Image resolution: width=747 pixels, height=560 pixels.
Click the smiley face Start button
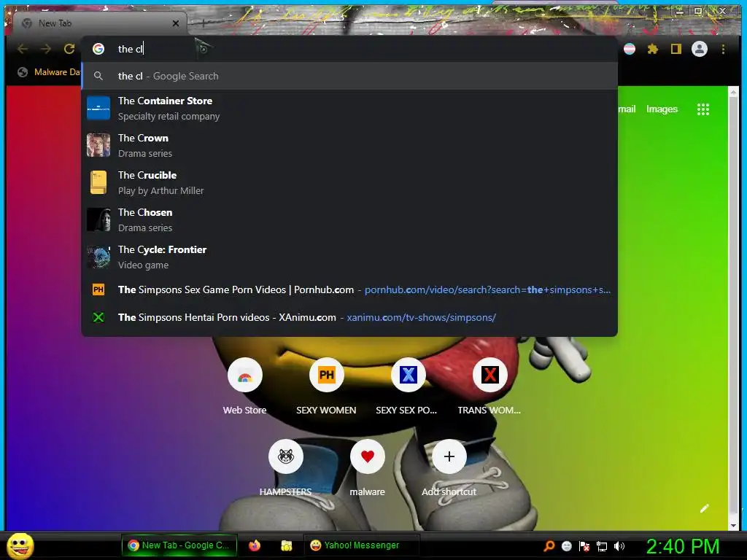pos(20,545)
